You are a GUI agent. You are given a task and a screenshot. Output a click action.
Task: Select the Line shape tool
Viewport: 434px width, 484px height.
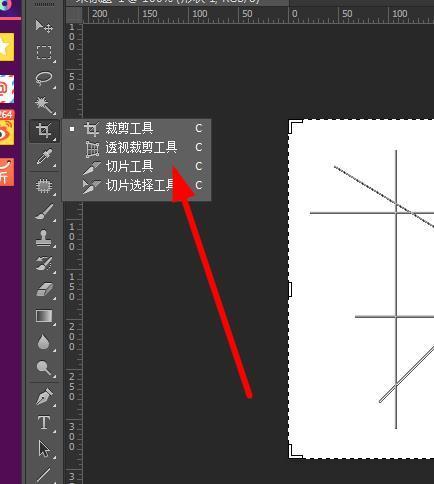pyautogui.click(x=44, y=475)
